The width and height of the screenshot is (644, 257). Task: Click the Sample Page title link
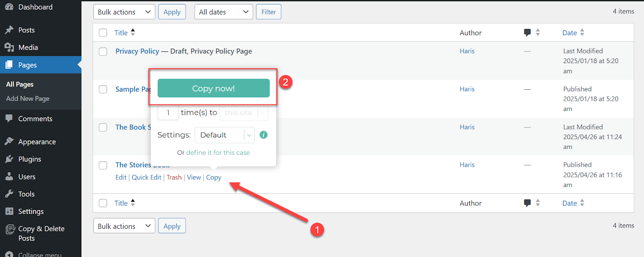(x=132, y=89)
